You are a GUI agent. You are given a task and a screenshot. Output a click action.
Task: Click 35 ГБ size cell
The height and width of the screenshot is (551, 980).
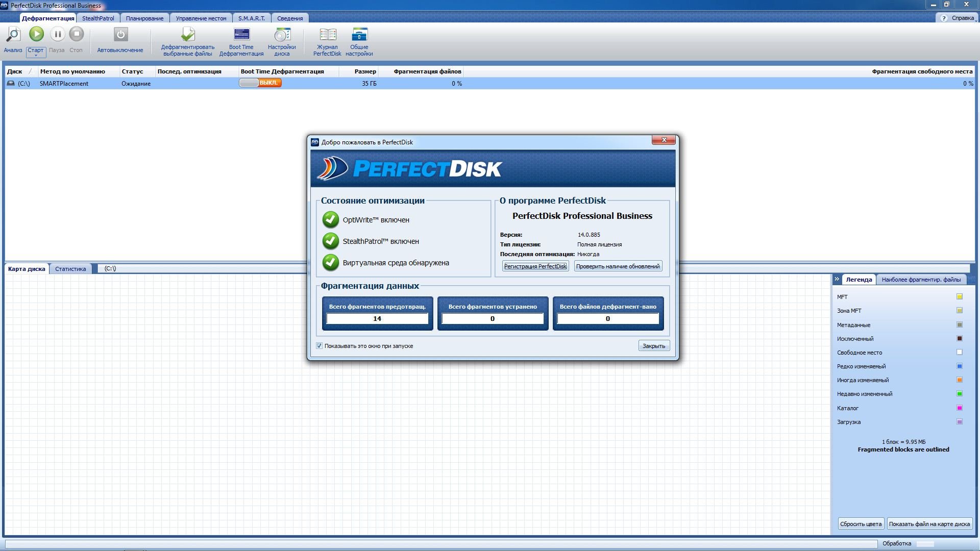[x=369, y=83]
